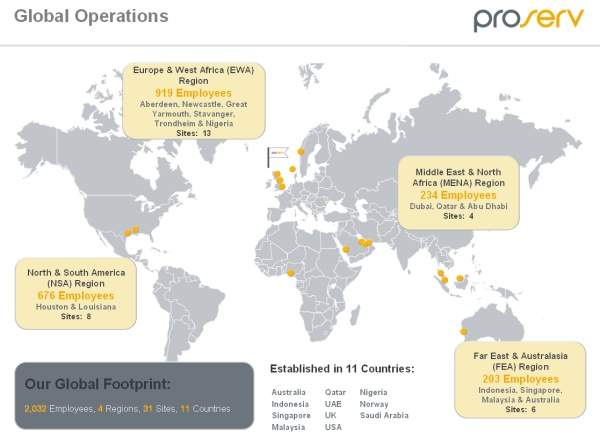Click Qatar in the country list
This screenshot has width=600, height=437.
click(x=336, y=392)
